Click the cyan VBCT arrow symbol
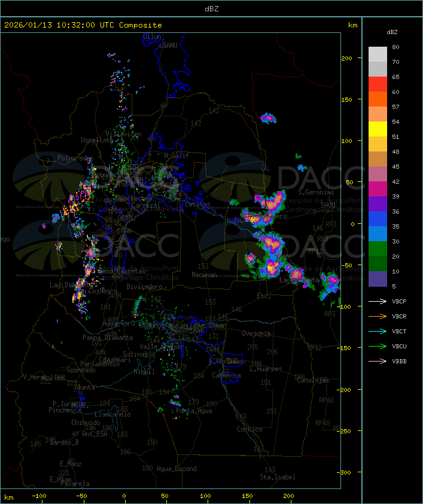 click(x=378, y=331)
